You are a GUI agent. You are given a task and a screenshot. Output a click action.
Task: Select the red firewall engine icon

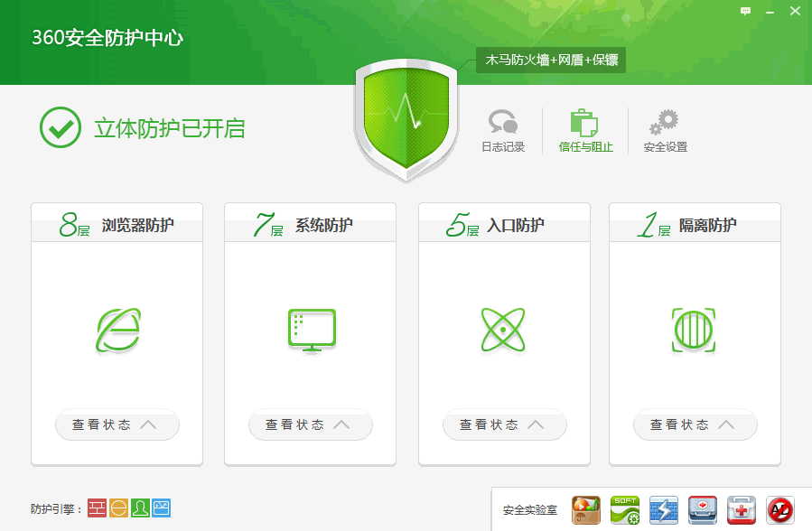coord(97,508)
